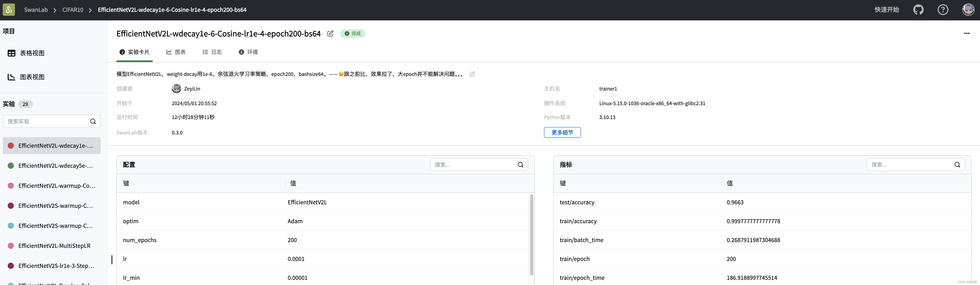
Task: Click the edit pencil beside the description text
Action: [x=472, y=74]
